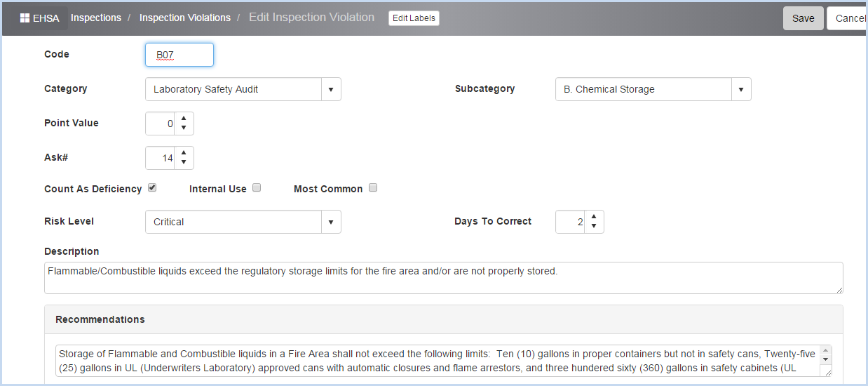Click the Description textarea resize handle
This screenshot has width=868, height=386.
click(838, 289)
